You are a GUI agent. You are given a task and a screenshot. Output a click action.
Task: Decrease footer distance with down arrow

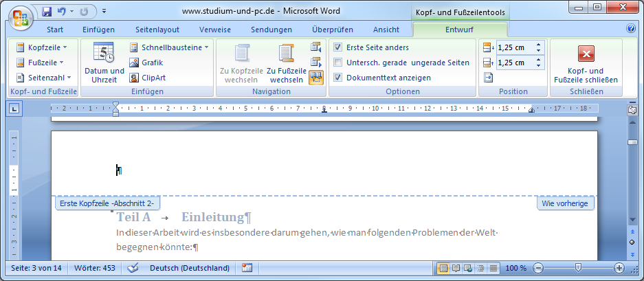click(538, 66)
